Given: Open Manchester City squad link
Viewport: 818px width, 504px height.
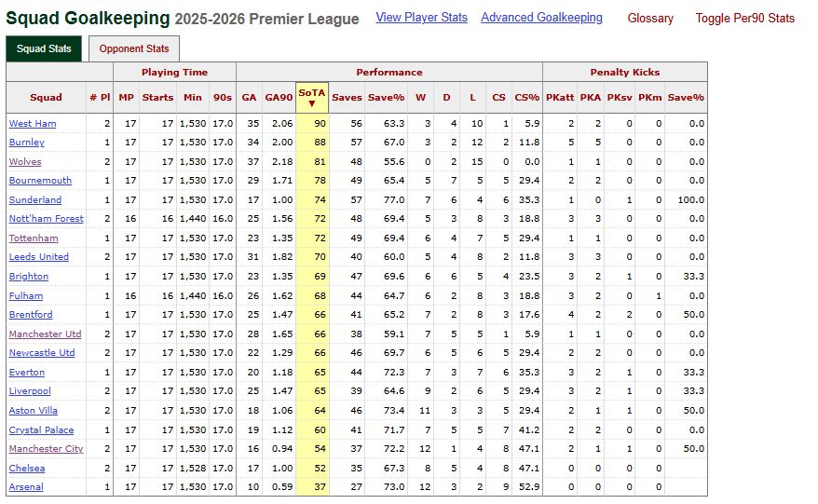Looking at the screenshot, I should tap(46, 449).
